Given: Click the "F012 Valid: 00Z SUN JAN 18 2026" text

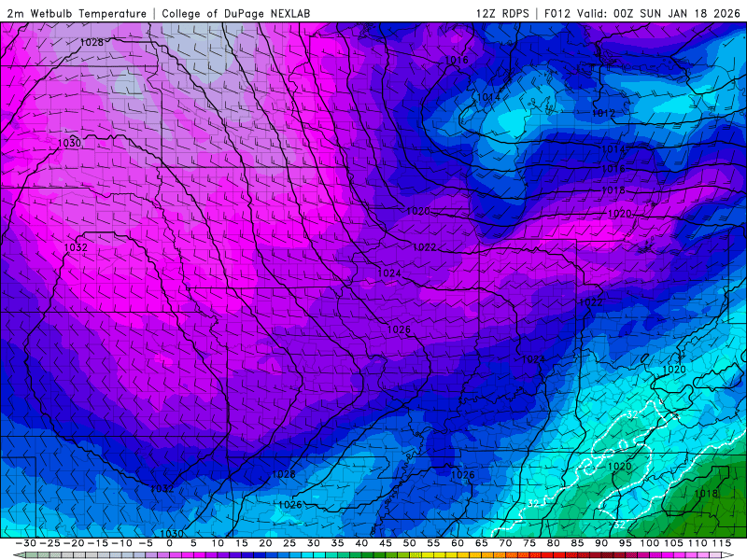Looking at the screenshot, I should click(642, 13).
